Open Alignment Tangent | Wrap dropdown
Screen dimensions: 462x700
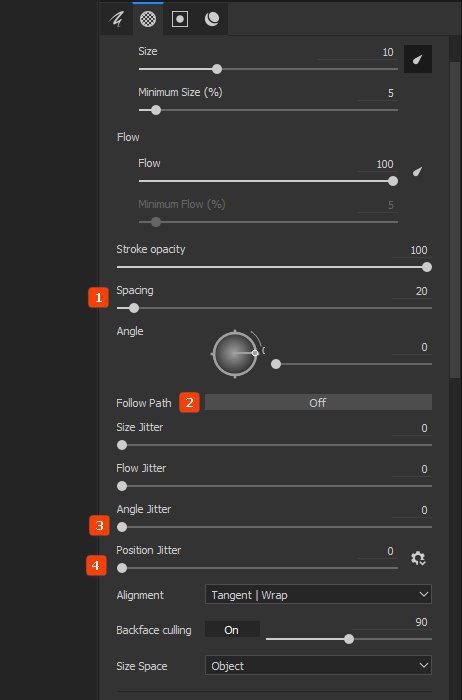point(318,594)
